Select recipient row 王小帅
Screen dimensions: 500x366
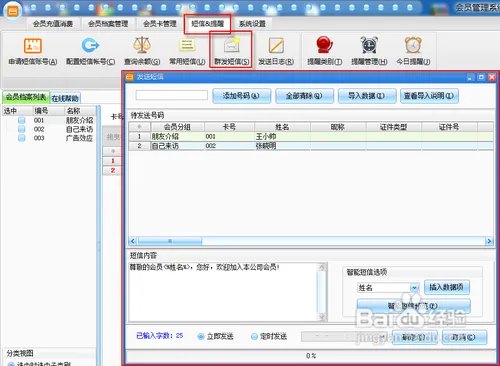(311, 136)
